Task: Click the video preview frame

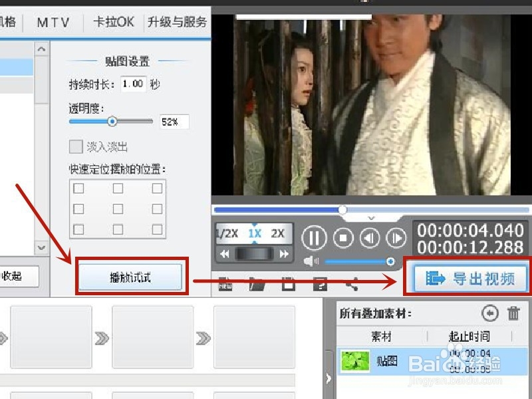Action: 372,105
